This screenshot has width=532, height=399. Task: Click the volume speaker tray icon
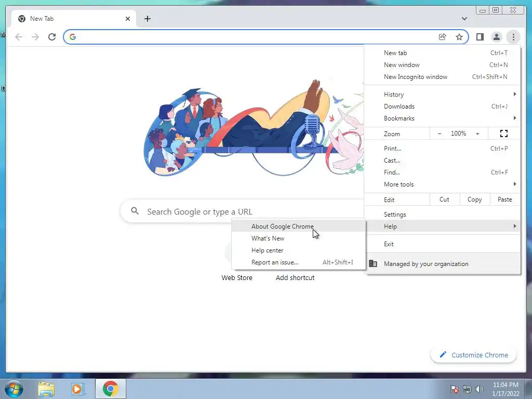pyautogui.click(x=479, y=389)
